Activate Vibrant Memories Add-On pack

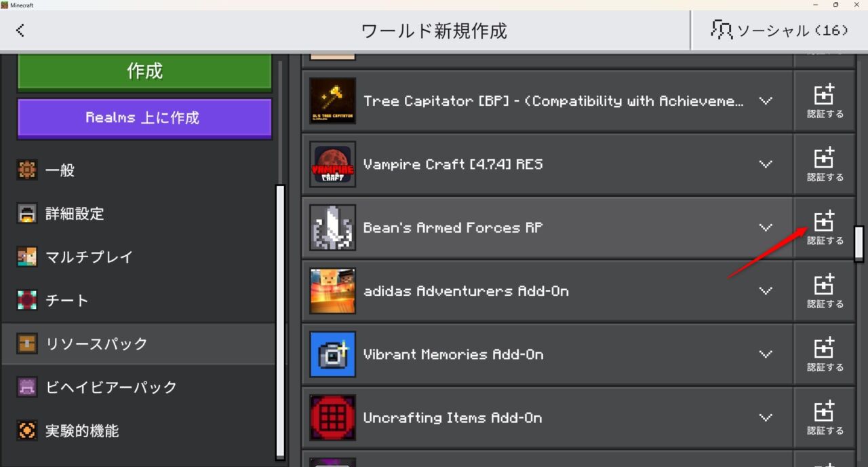pos(825,354)
